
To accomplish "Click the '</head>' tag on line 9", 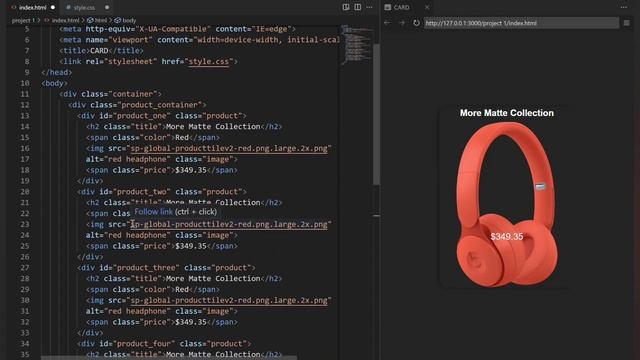I will pyautogui.click(x=57, y=72).
